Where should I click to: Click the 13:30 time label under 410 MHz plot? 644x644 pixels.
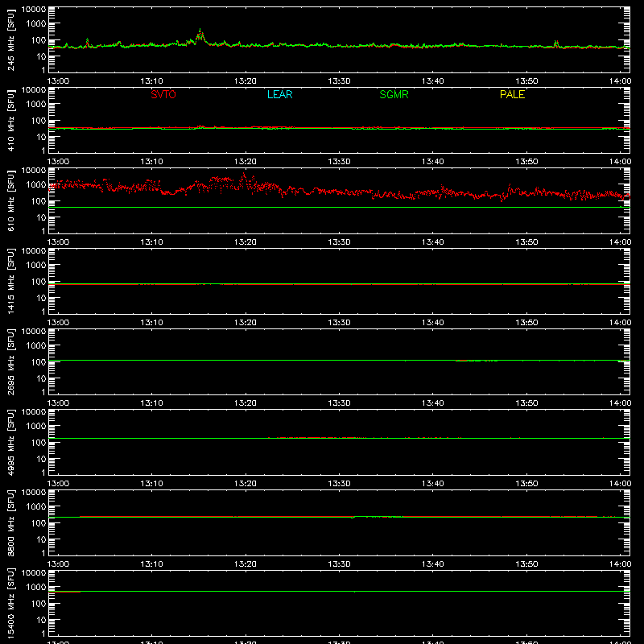coord(339,162)
